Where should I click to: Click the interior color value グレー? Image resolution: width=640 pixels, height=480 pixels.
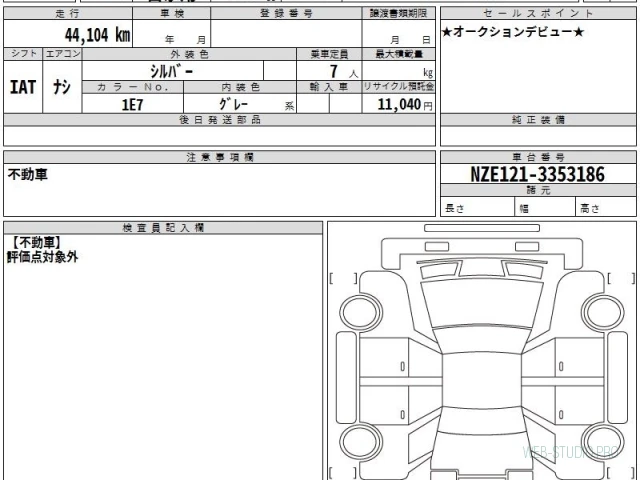(x=233, y=104)
